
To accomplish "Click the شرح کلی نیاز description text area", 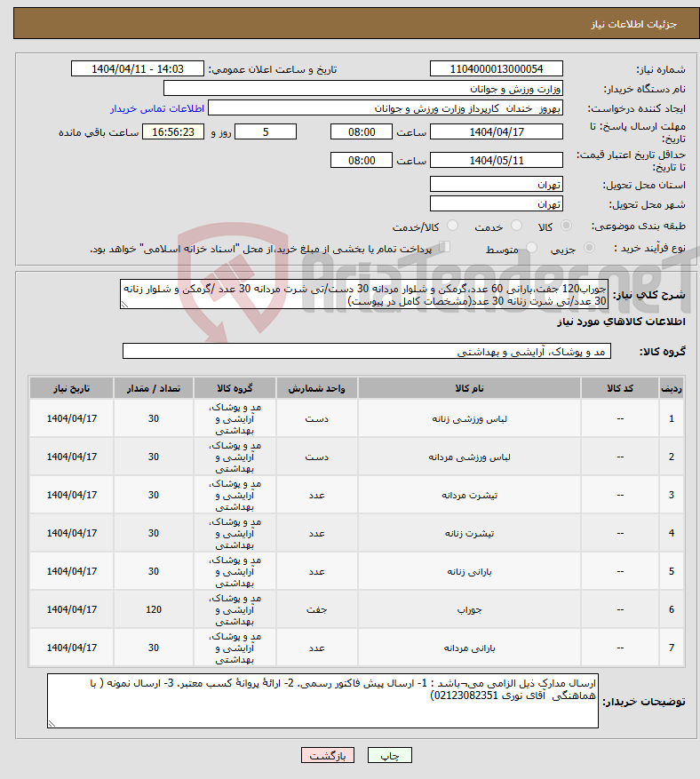I will [x=364, y=294].
